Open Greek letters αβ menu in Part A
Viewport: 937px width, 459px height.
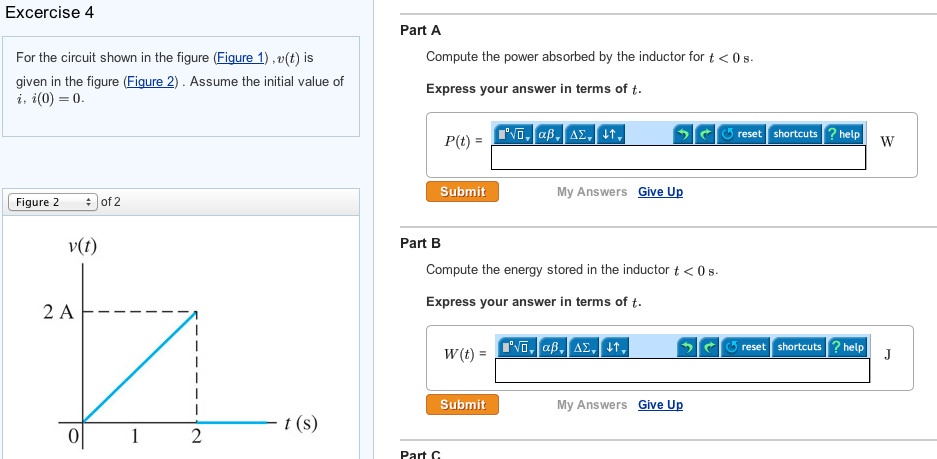point(549,134)
